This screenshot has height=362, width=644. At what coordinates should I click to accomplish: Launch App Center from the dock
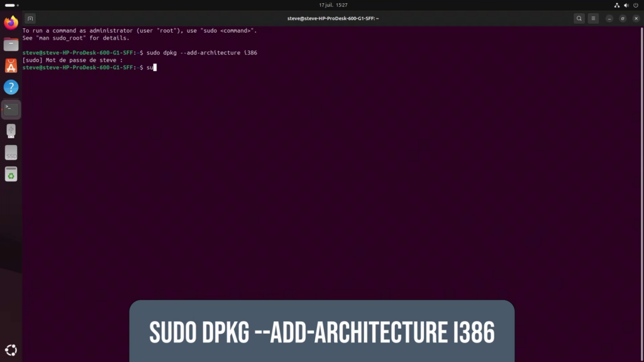[11, 66]
